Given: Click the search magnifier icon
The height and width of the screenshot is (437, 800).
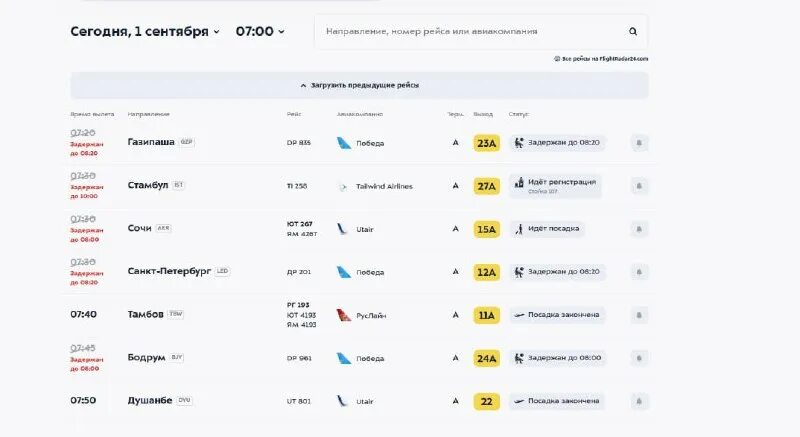Looking at the screenshot, I should point(633,32).
